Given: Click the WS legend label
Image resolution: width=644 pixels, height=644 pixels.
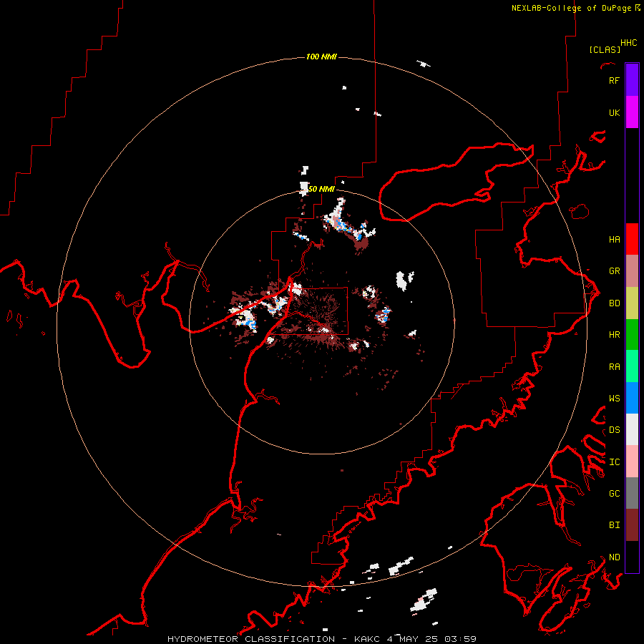Looking at the screenshot, I should click(x=614, y=398).
